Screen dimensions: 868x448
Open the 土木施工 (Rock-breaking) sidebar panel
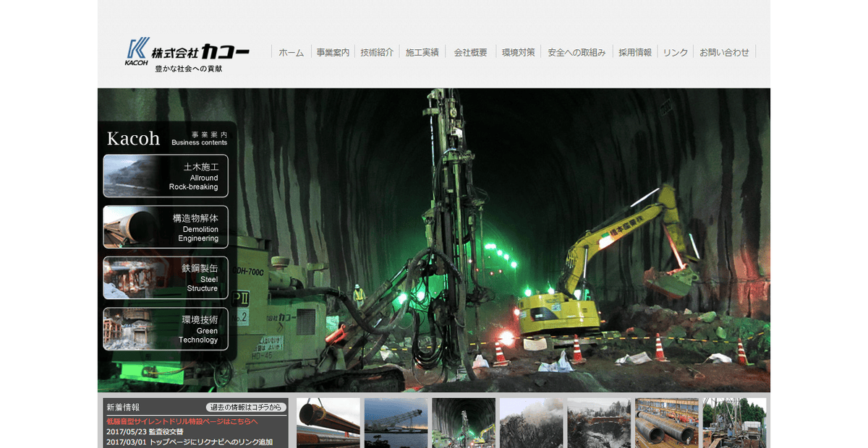point(165,176)
